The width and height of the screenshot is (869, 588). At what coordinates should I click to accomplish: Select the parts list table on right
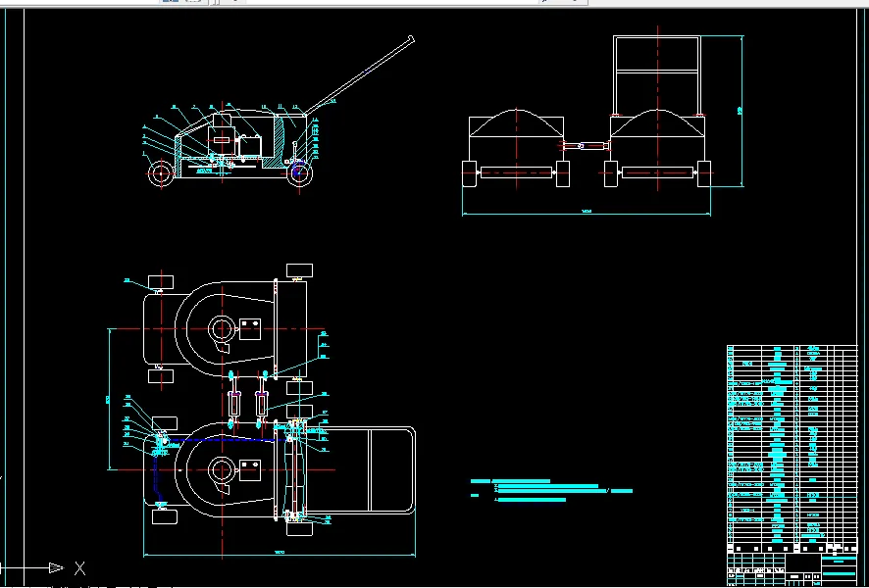[792, 449]
